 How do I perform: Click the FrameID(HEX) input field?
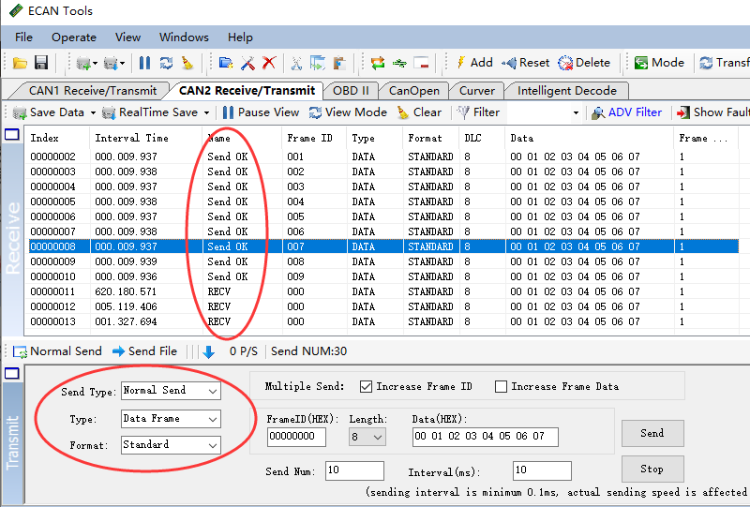pyautogui.click(x=296, y=437)
